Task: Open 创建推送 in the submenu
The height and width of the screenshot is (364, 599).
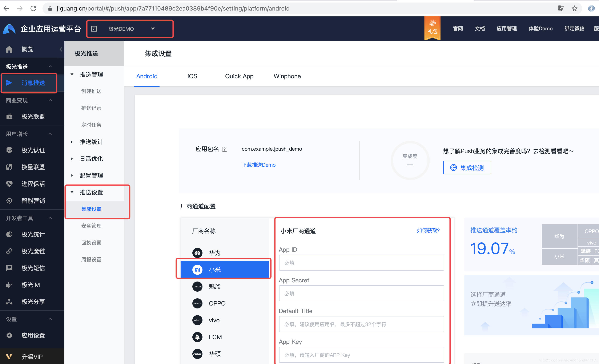Action: (91, 91)
